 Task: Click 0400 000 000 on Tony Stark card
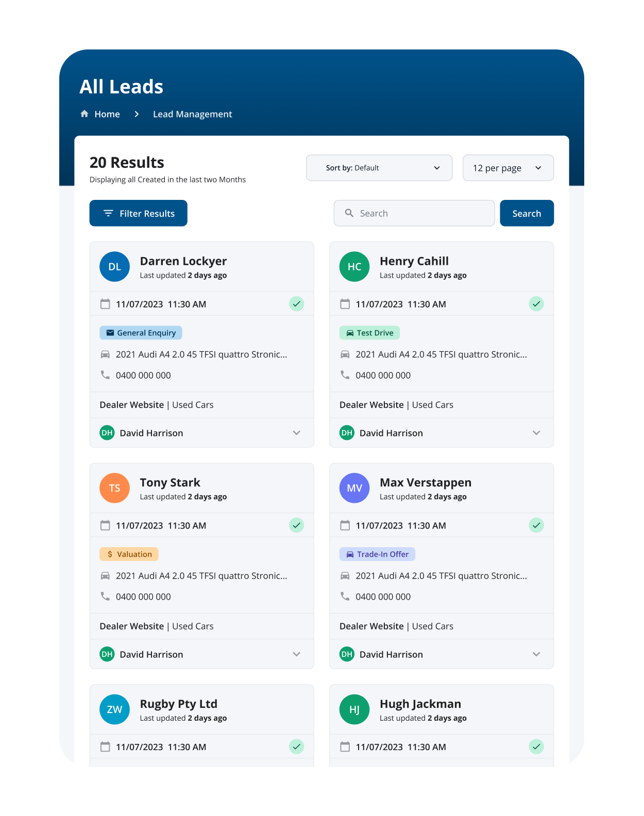[143, 597]
